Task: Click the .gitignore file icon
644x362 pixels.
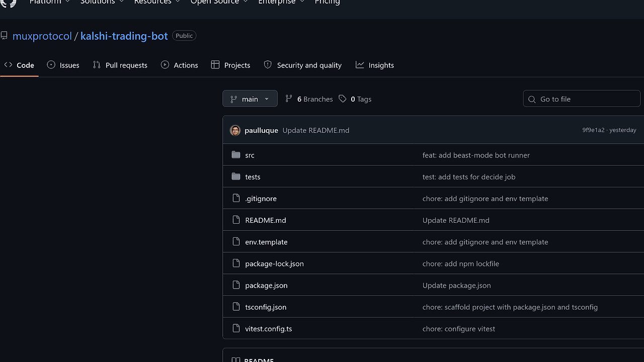Action: pos(236,198)
